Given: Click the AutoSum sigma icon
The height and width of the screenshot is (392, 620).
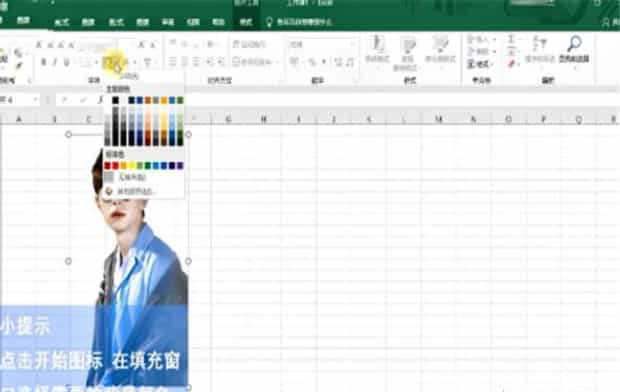Looking at the screenshot, I should pos(511,39).
